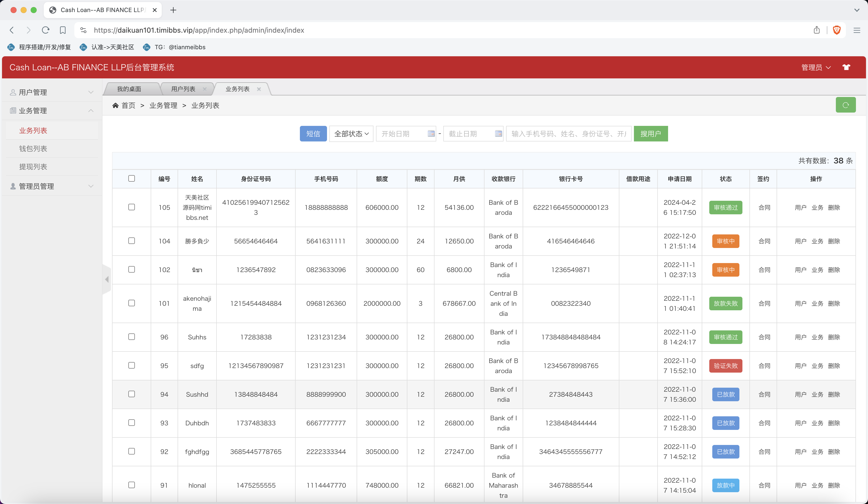The height and width of the screenshot is (504, 868).
Task: Switch to the 我的桌面 tab
Action: point(129,89)
